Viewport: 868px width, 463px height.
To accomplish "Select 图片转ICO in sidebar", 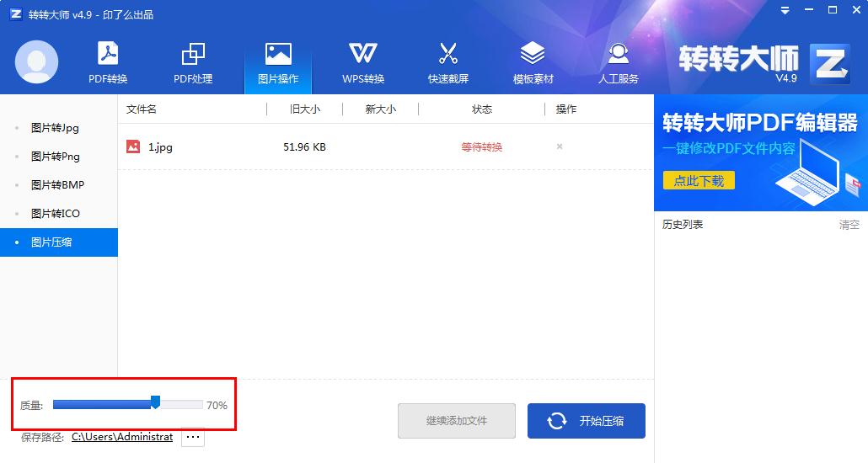I will [59, 214].
